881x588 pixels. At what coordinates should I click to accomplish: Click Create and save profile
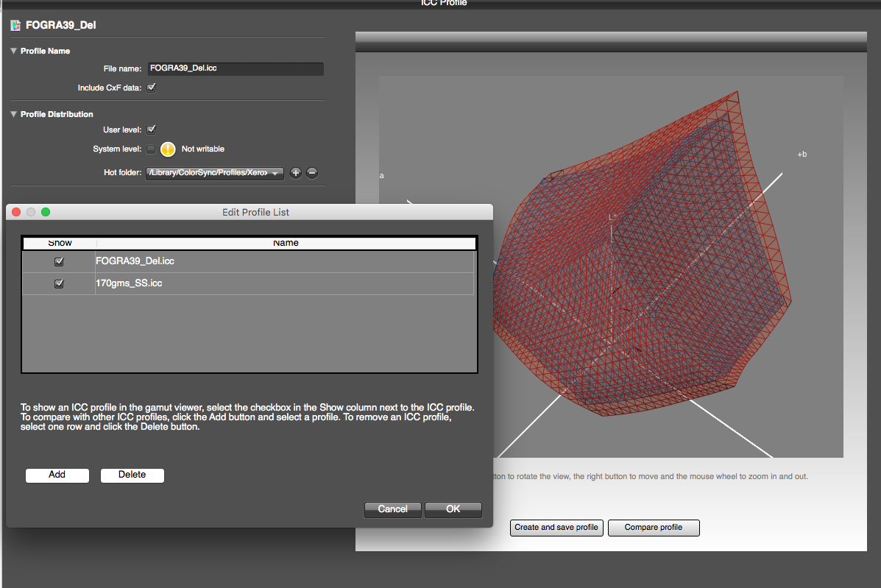coord(556,528)
